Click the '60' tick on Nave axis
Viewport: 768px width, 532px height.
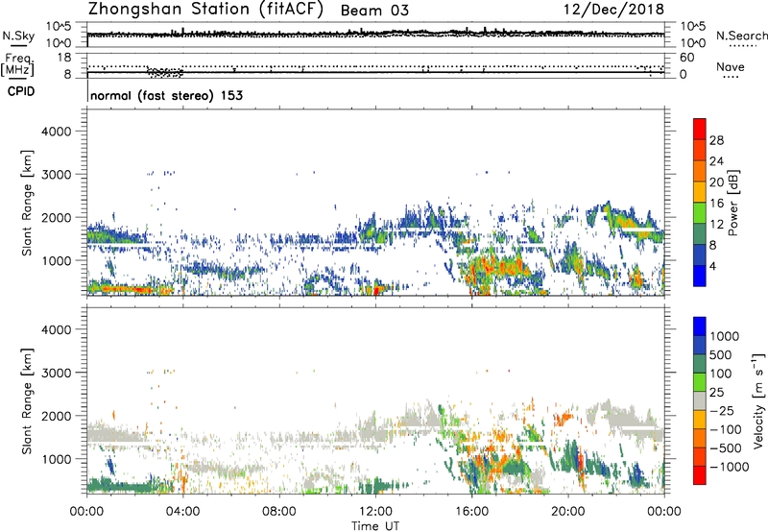click(687, 58)
